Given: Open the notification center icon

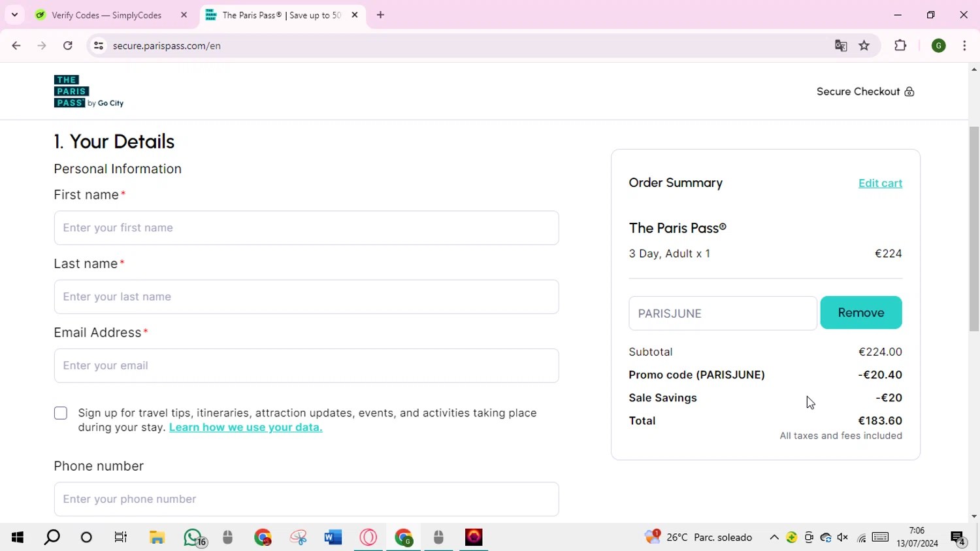Looking at the screenshot, I should 958,538.
